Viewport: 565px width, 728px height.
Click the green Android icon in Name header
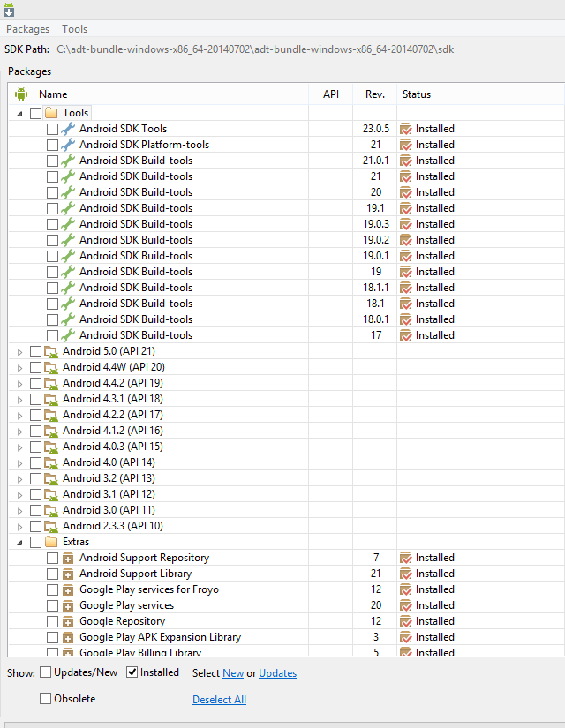[x=21, y=94]
